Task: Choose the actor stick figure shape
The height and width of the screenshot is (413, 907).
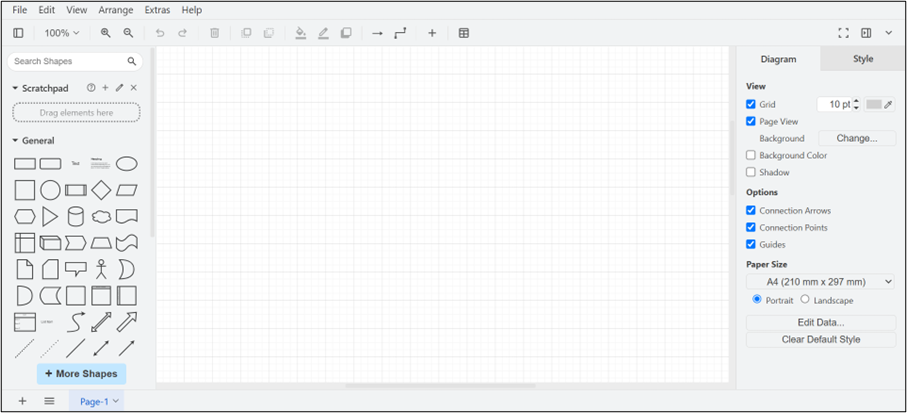Action: tap(101, 269)
